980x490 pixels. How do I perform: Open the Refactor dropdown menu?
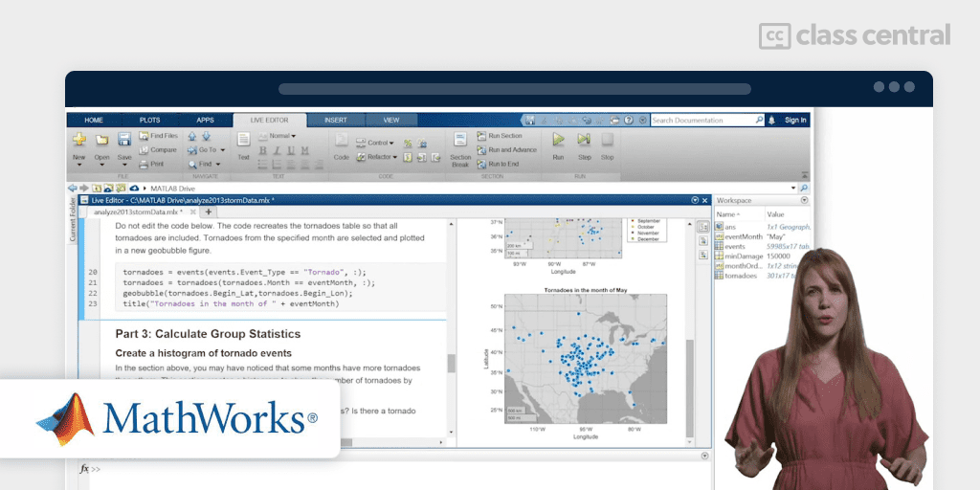click(382, 157)
